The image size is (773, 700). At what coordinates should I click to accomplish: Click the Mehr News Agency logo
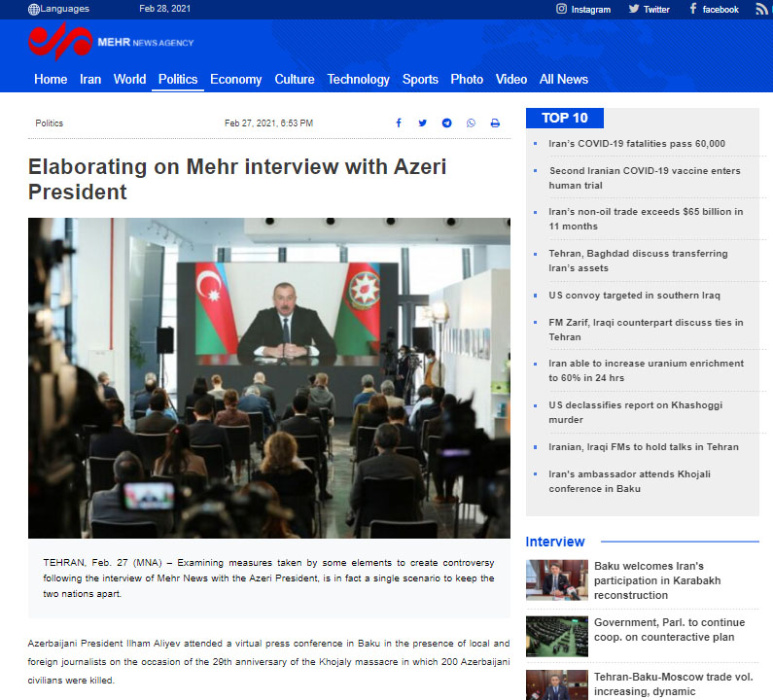[x=111, y=43]
